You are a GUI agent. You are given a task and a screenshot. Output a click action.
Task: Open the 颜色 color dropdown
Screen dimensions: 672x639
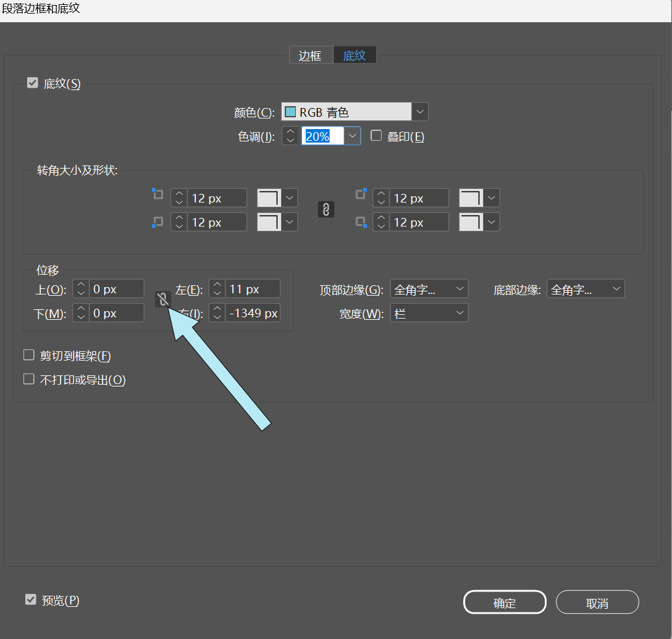point(420,112)
